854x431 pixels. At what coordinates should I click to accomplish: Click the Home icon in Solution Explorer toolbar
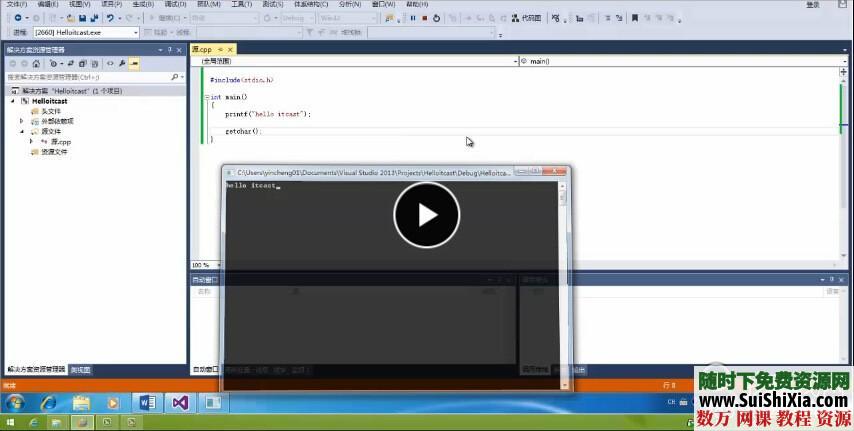tap(36, 63)
